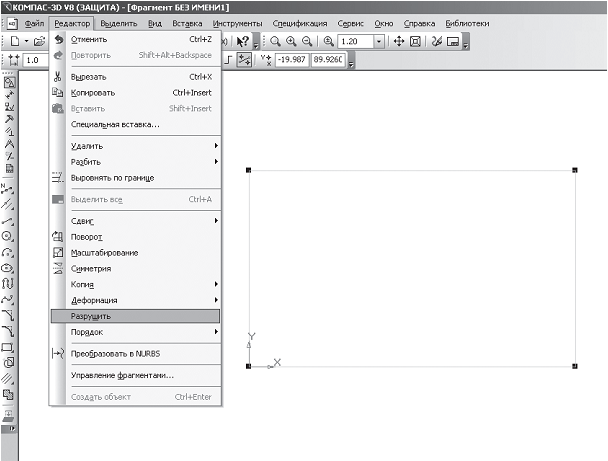The image size is (608, 461).
Task: Click the copy icon beside Копировать
Action: click(x=58, y=92)
